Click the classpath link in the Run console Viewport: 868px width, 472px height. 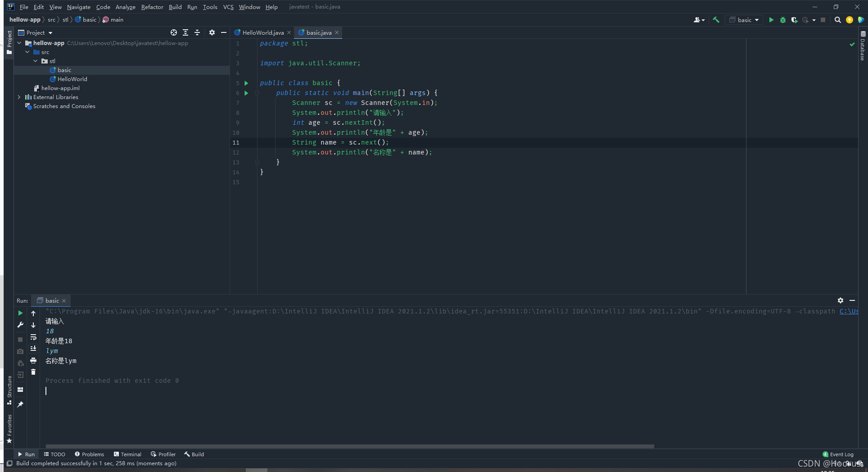pos(849,311)
